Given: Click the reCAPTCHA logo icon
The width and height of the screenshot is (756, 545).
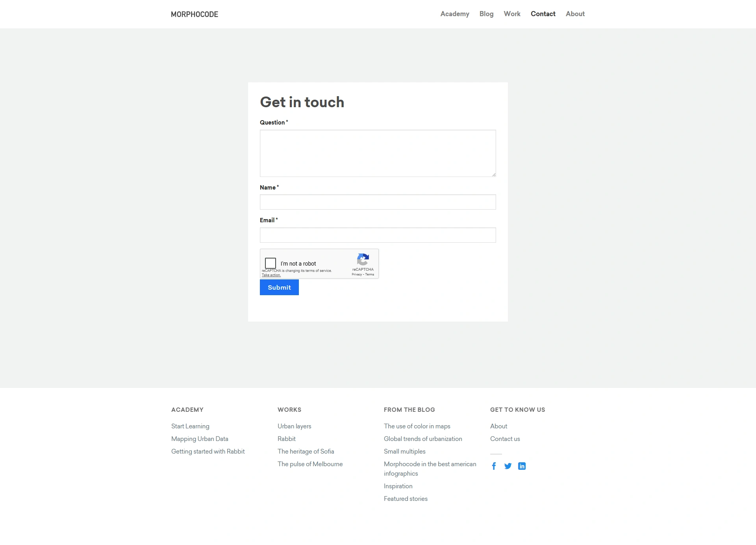Looking at the screenshot, I should tap(363, 259).
